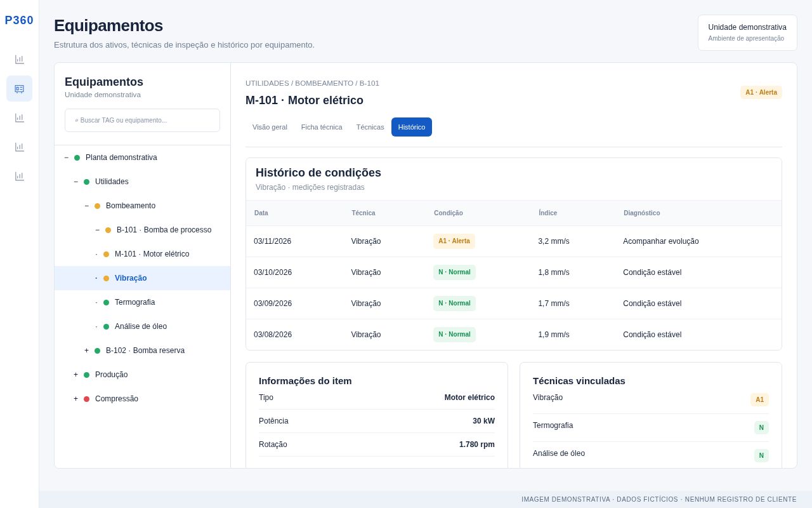Click the 3,2 mm/s index value
This screenshot has height=508, width=812.
554,241
